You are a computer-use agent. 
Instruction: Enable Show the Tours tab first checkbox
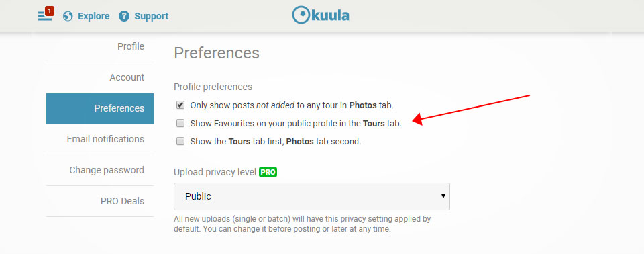pyautogui.click(x=180, y=142)
